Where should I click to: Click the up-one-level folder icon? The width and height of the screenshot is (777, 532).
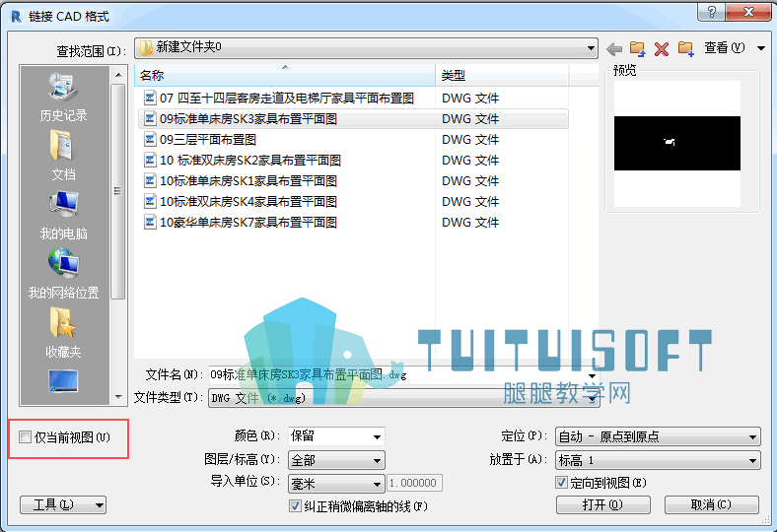(x=637, y=48)
